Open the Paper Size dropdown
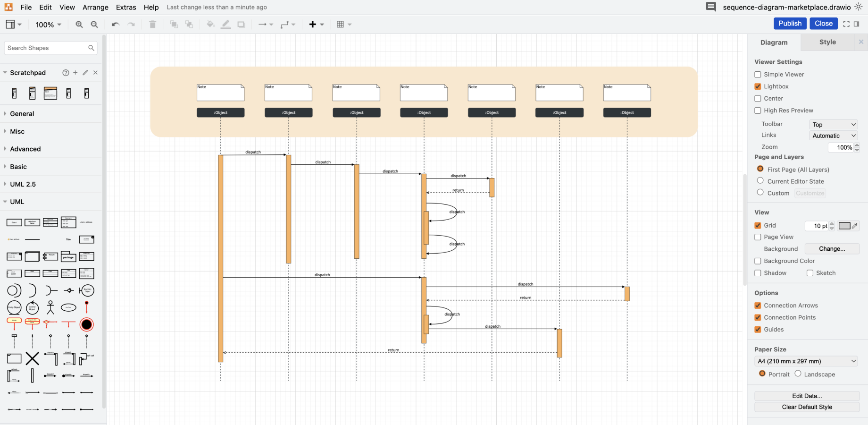Screen dimensions: 868x425 point(806,361)
